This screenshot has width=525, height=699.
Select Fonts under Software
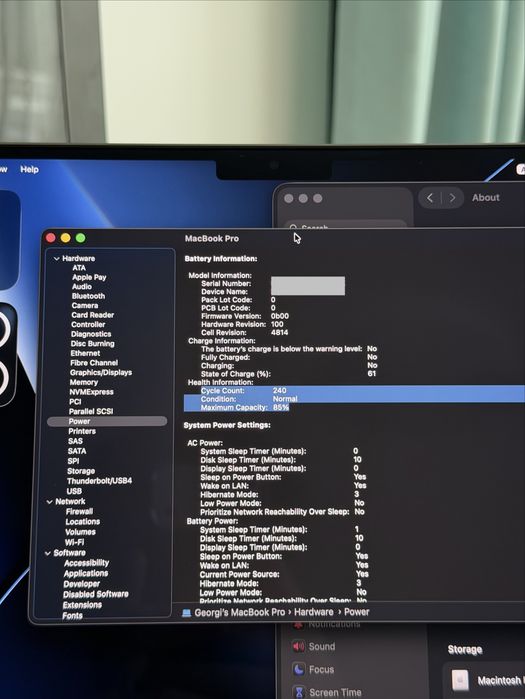[72, 616]
